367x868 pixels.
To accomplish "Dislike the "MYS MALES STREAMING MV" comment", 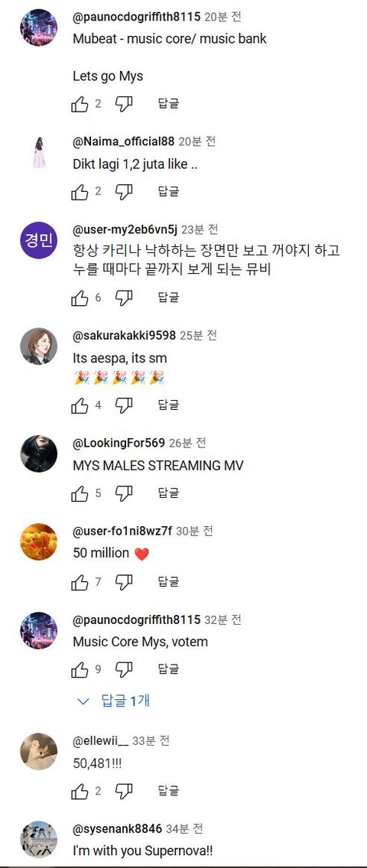I will [x=124, y=493].
